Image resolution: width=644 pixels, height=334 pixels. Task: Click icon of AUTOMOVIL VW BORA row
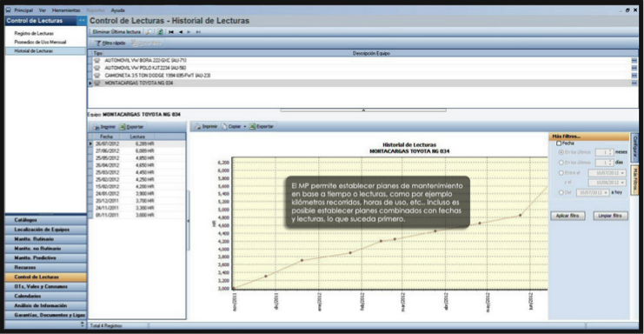(97, 60)
